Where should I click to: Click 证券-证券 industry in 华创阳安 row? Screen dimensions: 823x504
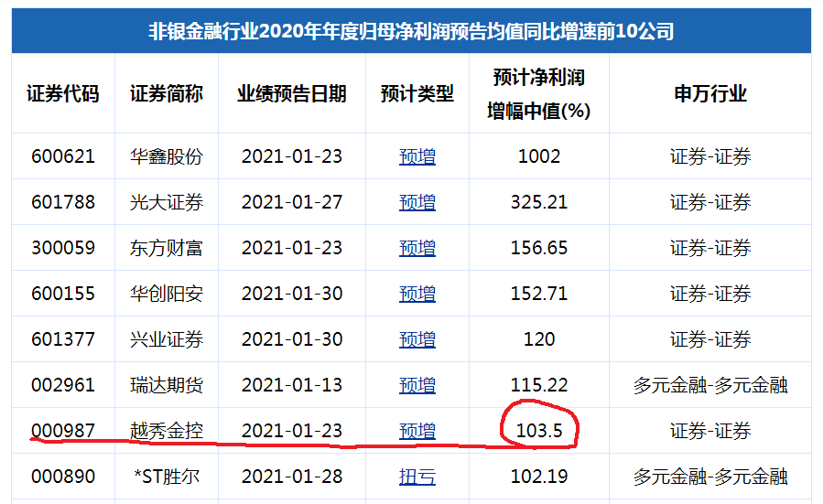pyautogui.click(x=710, y=294)
